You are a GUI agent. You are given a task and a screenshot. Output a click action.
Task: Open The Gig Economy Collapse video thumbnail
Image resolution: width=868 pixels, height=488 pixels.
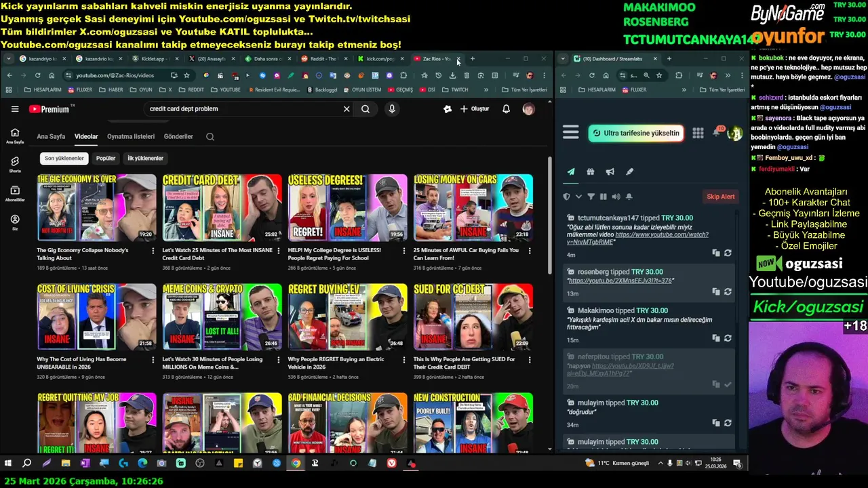(96, 207)
